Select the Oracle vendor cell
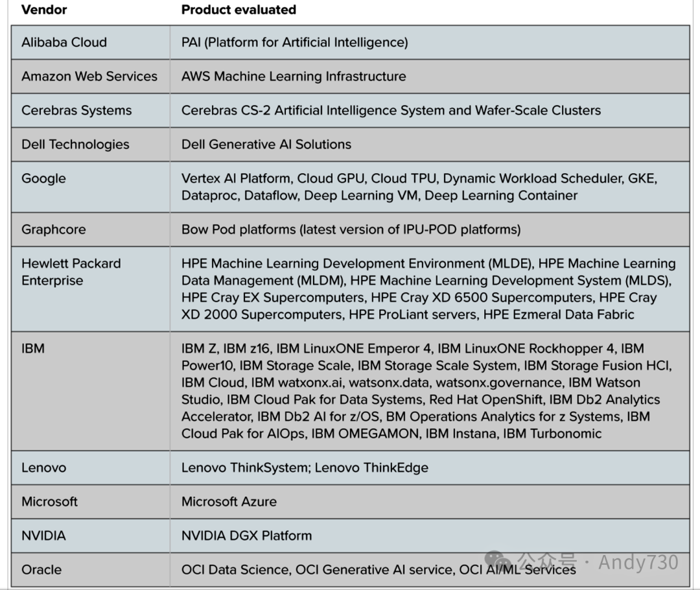This screenshot has height=590, width=700. click(x=91, y=569)
